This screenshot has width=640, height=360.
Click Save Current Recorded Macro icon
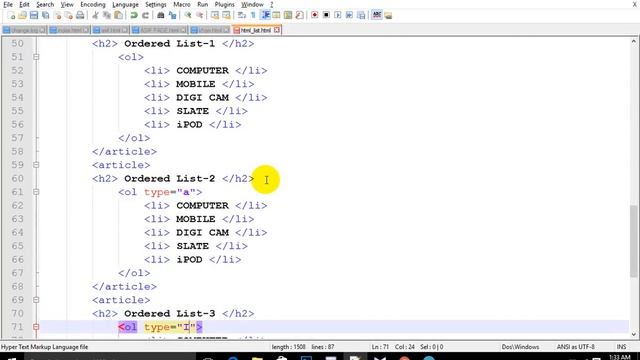point(361,16)
